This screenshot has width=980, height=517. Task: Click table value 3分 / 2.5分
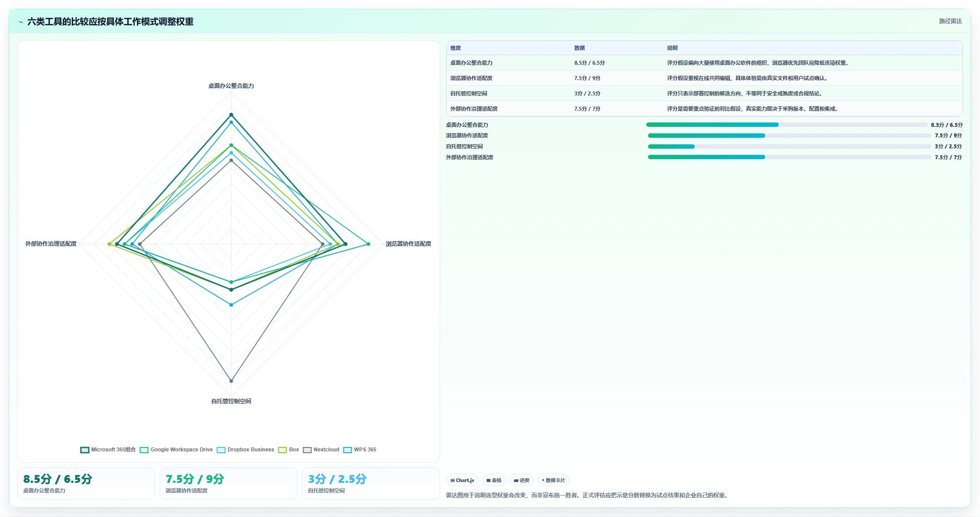pos(587,94)
